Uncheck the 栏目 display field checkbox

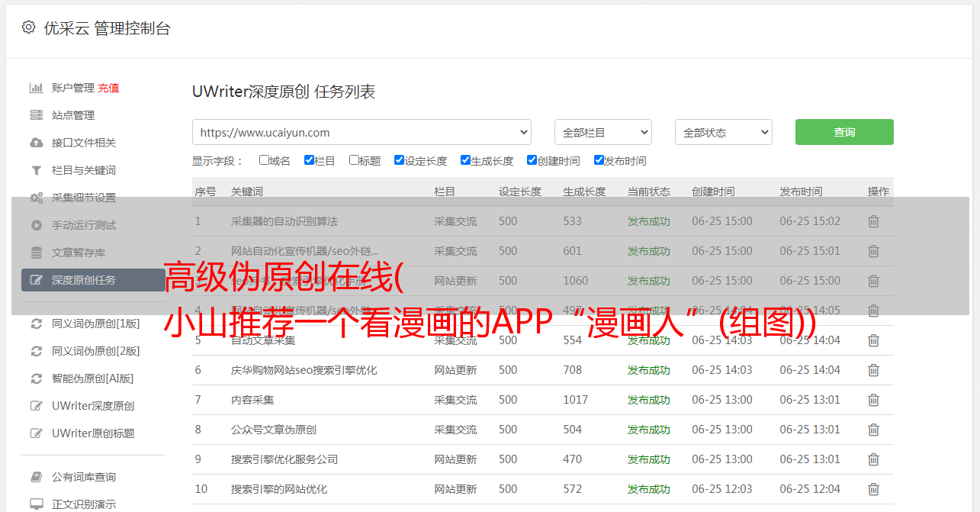click(309, 160)
